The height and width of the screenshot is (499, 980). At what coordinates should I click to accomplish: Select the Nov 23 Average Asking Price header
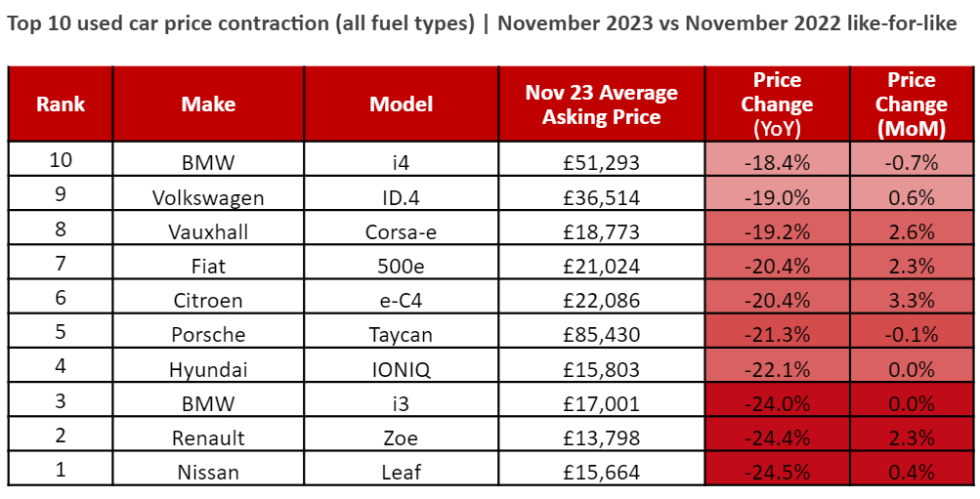[601, 104]
